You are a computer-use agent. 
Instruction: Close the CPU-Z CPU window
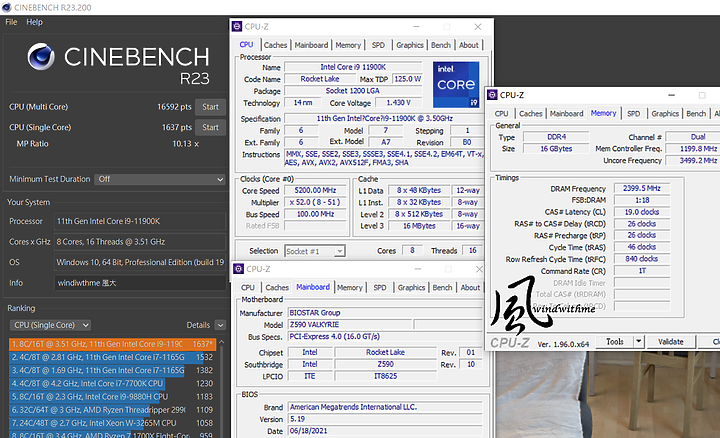pyautogui.click(x=478, y=27)
